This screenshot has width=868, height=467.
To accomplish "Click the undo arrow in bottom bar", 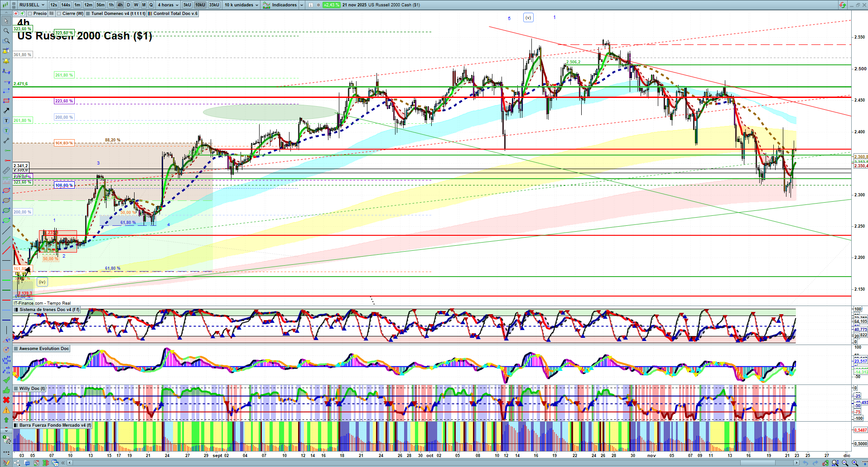I will (x=805, y=463).
